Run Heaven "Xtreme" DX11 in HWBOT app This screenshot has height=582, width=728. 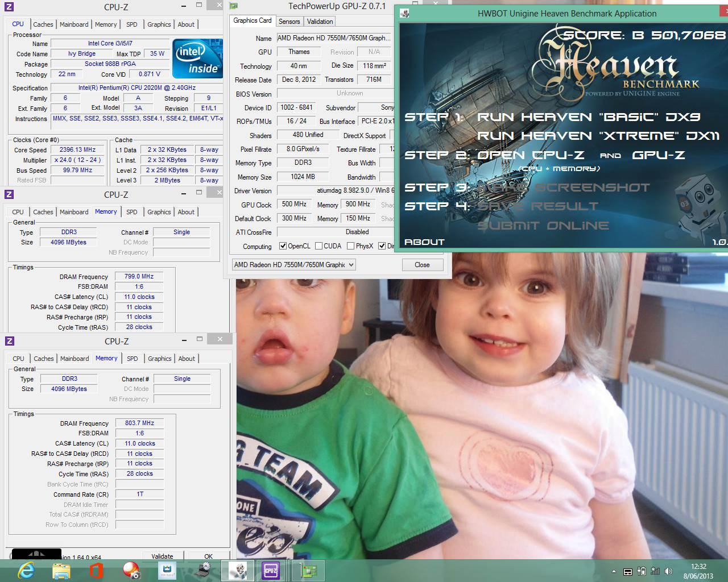pyautogui.click(x=598, y=136)
